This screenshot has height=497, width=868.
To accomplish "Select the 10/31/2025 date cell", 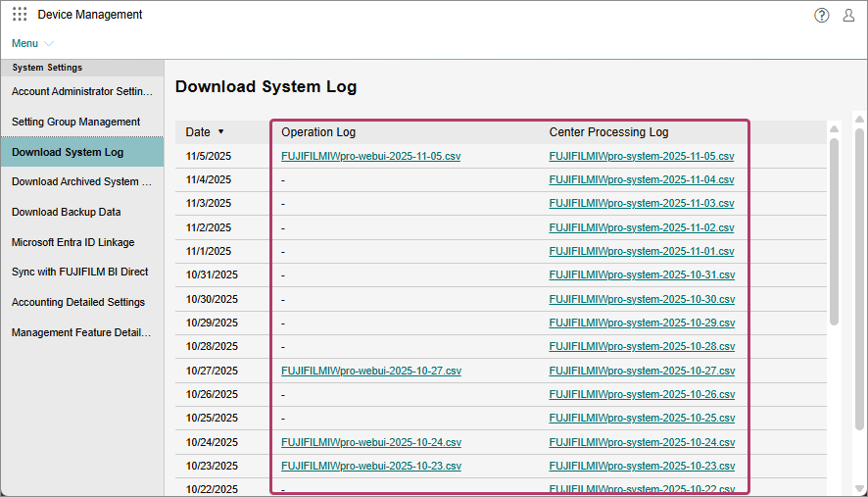I will coord(212,274).
